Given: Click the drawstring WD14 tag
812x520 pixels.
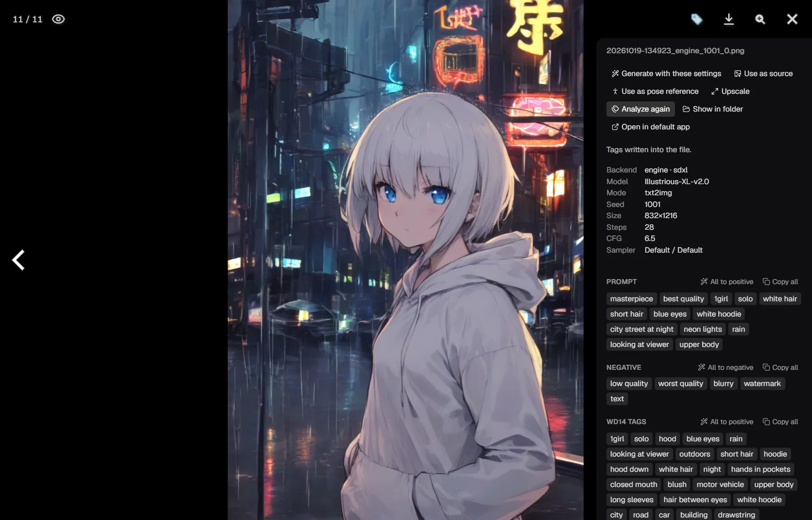Looking at the screenshot, I should (736, 514).
